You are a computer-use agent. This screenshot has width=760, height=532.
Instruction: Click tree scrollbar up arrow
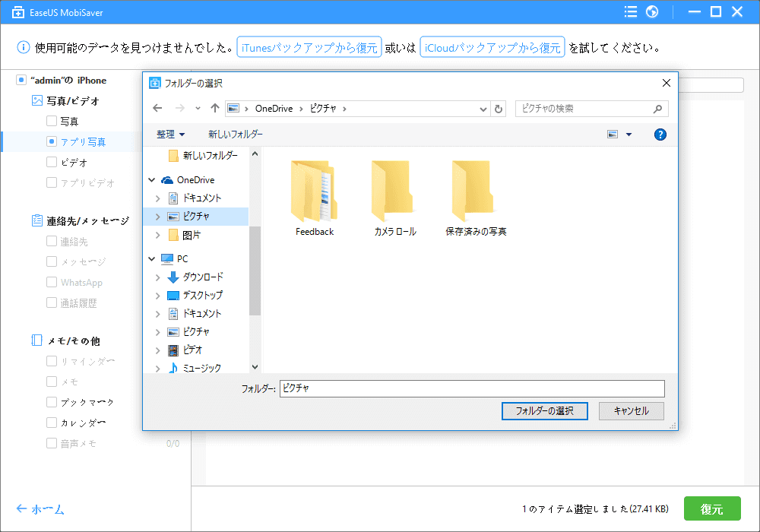pyautogui.click(x=255, y=154)
